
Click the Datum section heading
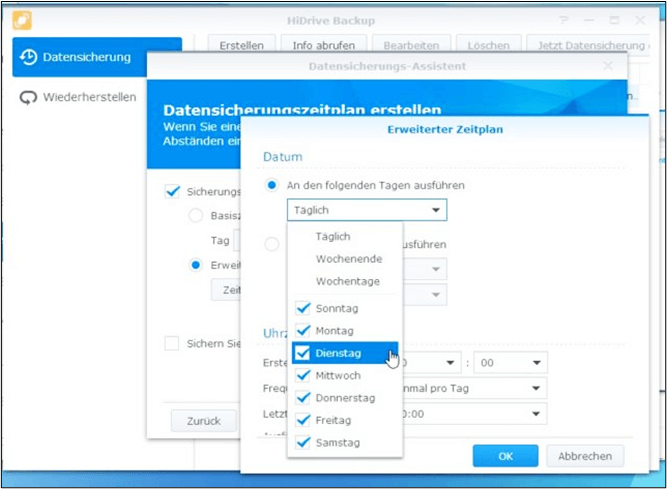coord(283,157)
